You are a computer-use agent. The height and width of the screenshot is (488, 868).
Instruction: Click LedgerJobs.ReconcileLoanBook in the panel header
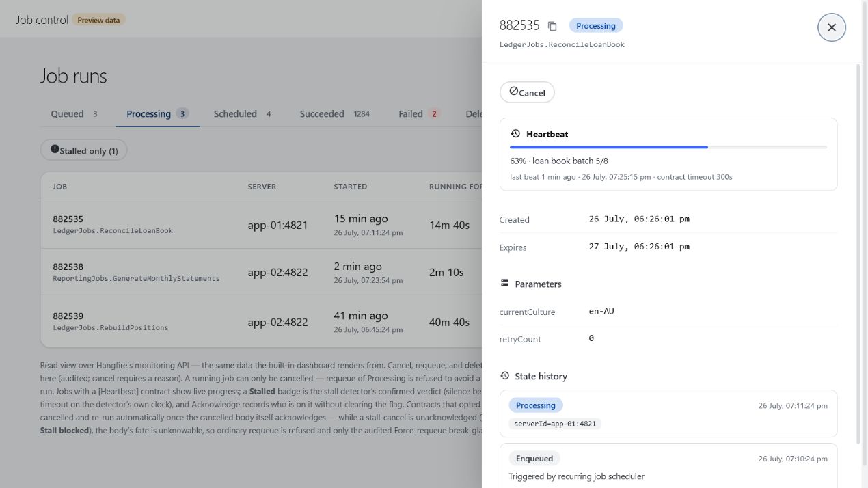562,44
